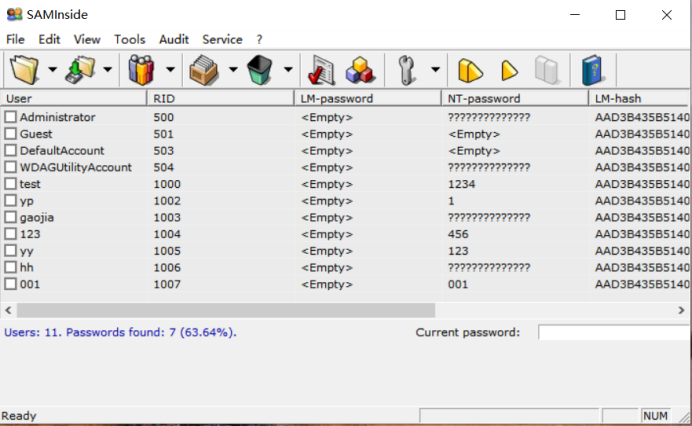Sort by the RID column header
This screenshot has width=692, height=426.
[221, 98]
